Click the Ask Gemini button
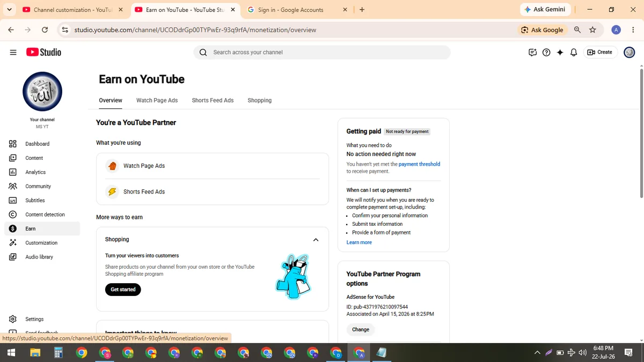This screenshot has width=644, height=362. pos(545,10)
